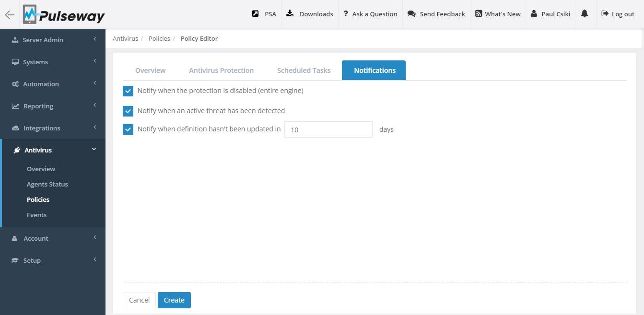The width and height of the screenshot is (644, 315).
Task: Switch to the Overview tab
Action: pyautogui.click(x=150, y=70)
